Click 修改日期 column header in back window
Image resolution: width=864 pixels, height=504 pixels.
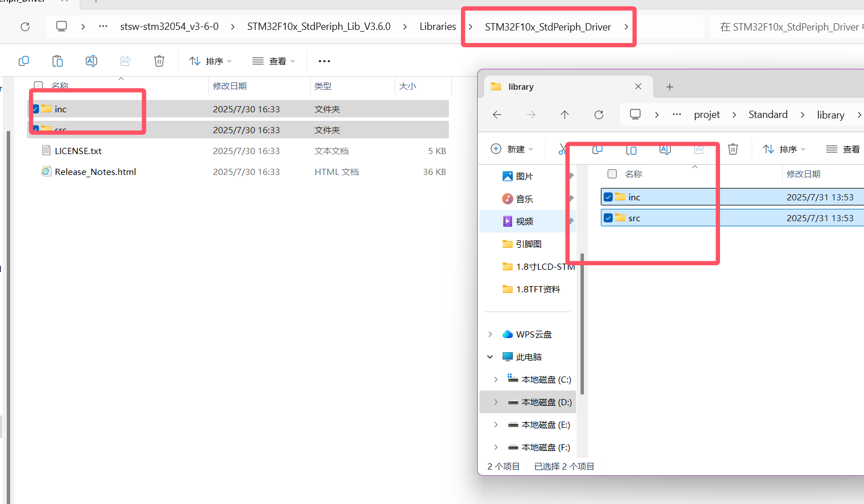pyautogui.click(x=259, y=86)
